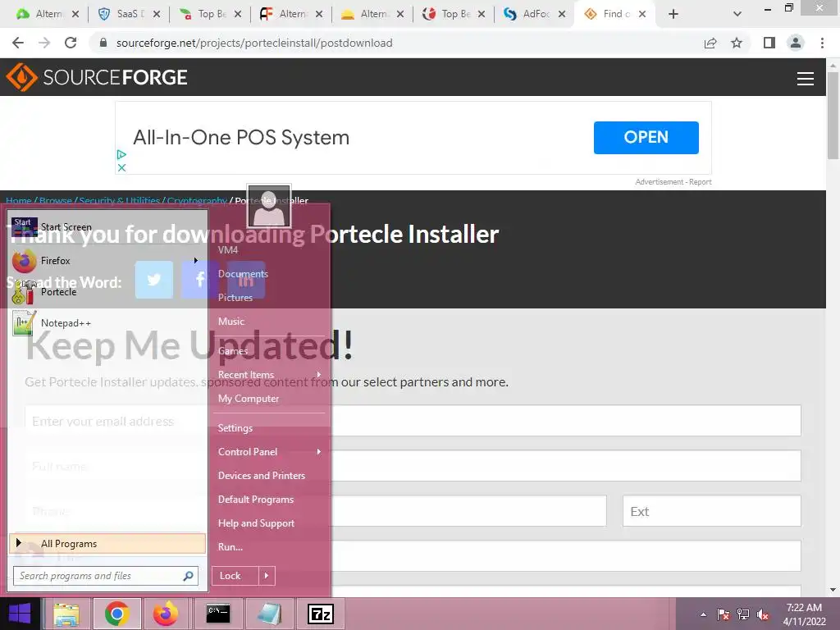Open Chrome three-dot menu
This screenshot has width=840, height=630.
(822, 43)
